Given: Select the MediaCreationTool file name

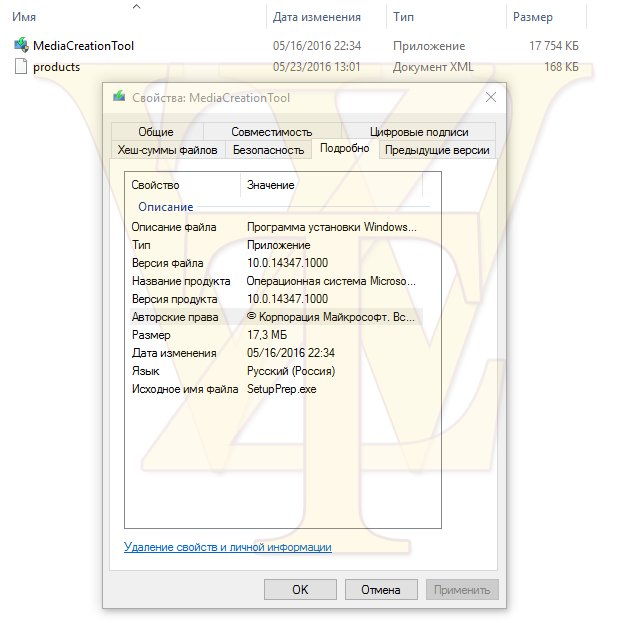Looking at the screenshot, I should [83, 45].
